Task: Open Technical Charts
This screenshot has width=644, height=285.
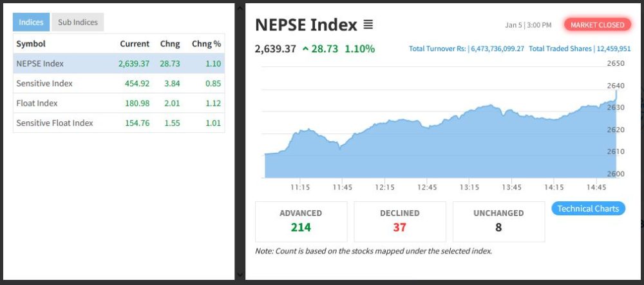Action: coord(588,208)
